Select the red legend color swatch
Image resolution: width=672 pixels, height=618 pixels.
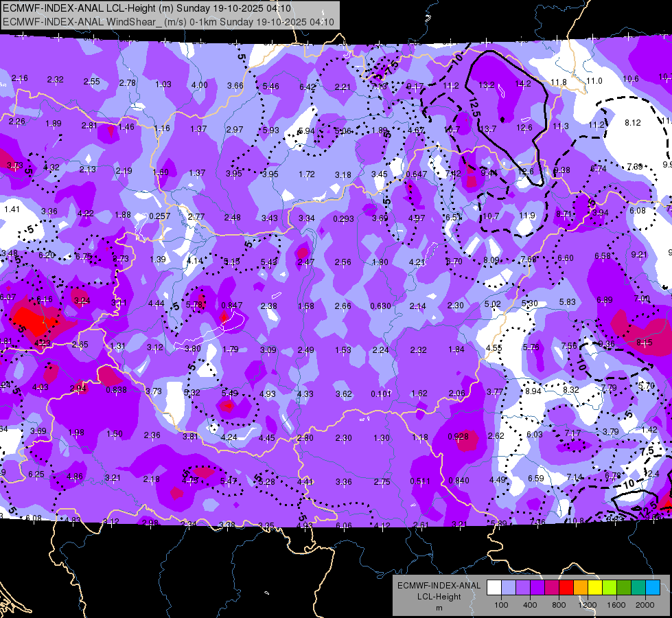tap(566, 588)
